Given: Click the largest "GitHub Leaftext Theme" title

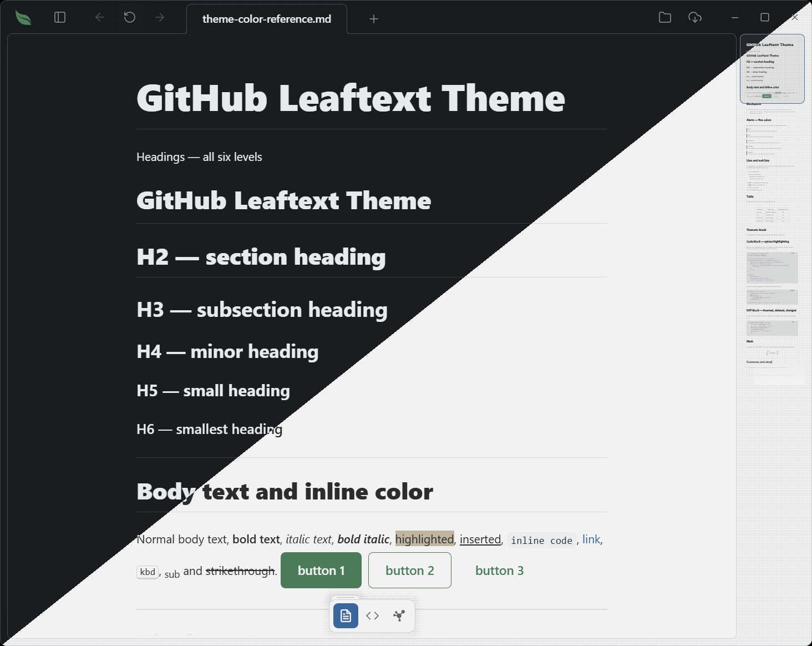Looking at the screenshot, I should (351, 98).
